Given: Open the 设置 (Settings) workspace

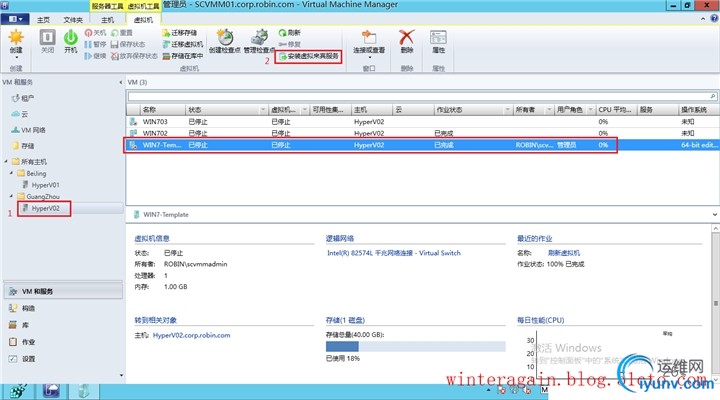Looking at the screenshot, I should (63, 359).
